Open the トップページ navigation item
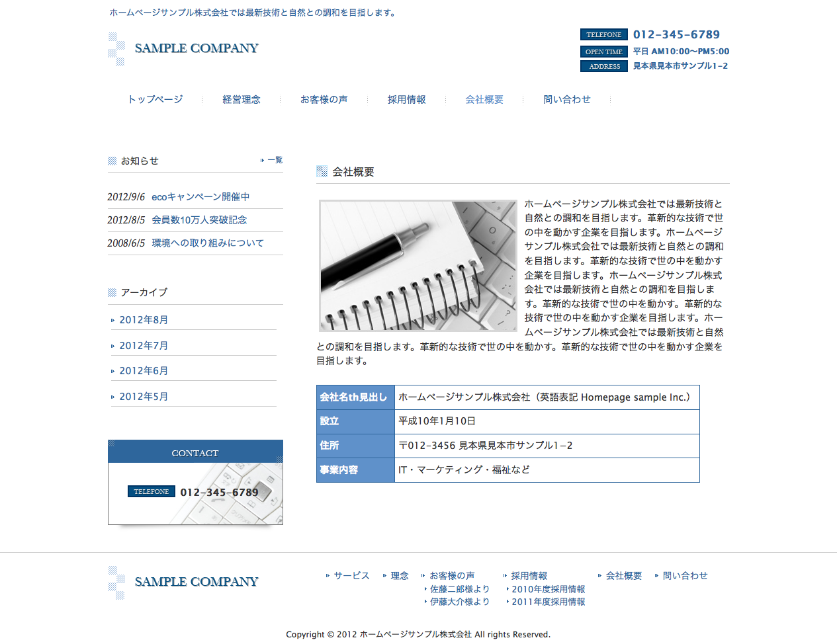The image size is (837, 644). (x=155, y=99)
